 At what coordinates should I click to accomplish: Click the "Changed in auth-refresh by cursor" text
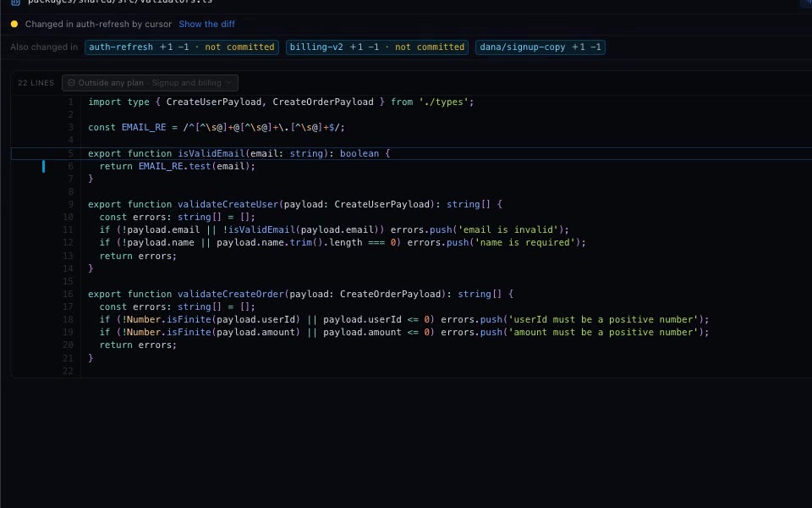pyautogui.click(x=98, y=24)
